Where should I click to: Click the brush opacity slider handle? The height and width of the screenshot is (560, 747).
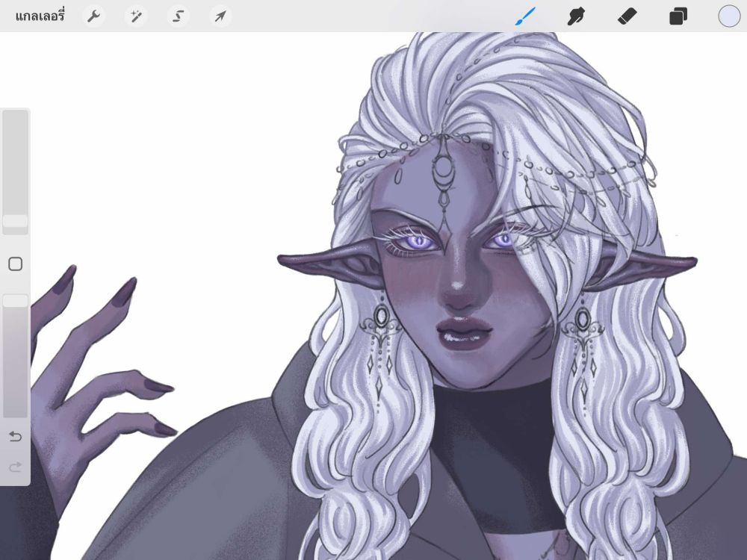[x=15, y=300]
